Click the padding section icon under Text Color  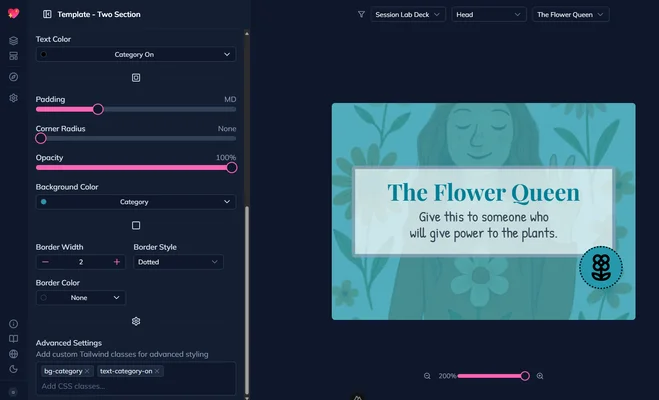136,78
